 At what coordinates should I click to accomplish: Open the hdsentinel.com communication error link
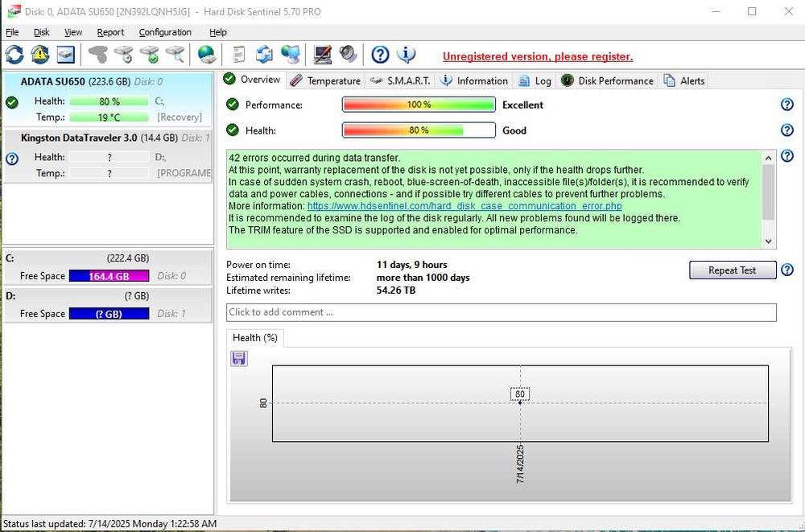464,206
